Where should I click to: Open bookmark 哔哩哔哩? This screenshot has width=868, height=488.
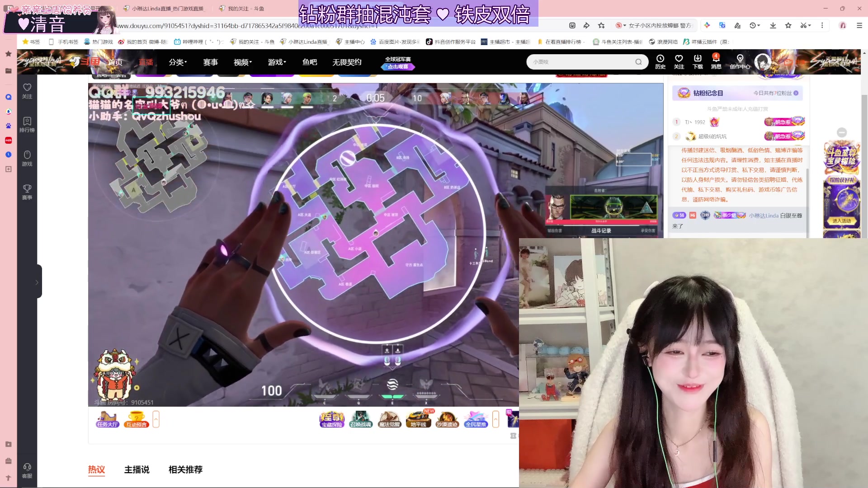click(x=199, y=42)
